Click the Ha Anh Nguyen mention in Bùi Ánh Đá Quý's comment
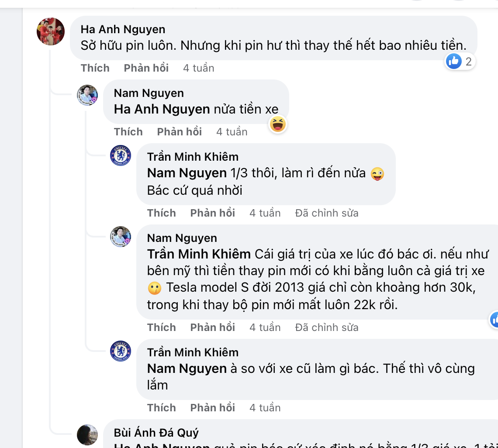The height and width of the screenshot is (448, 498). [163, 445]
